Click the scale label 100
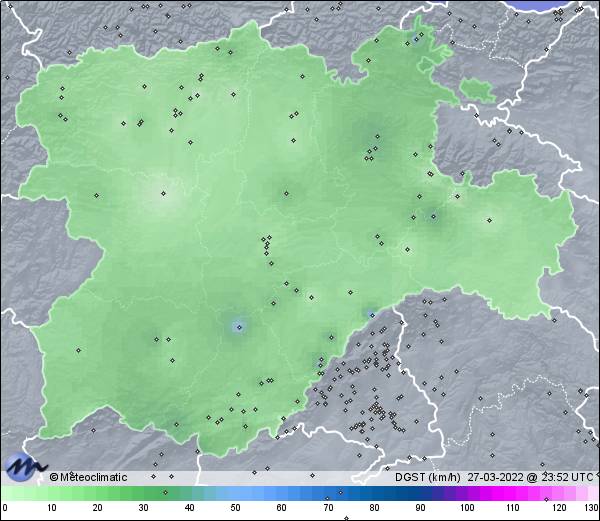The width and height of the screenshot is (600, 521). (x=467, y=508)
